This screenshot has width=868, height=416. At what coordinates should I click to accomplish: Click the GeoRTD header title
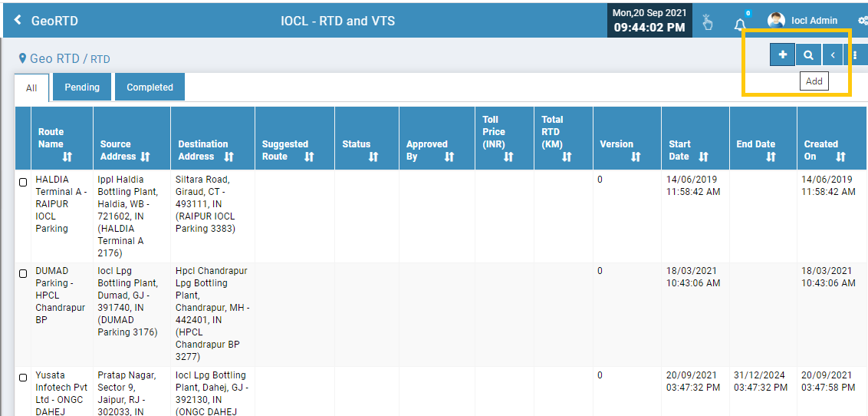click(x=54, y=21)
